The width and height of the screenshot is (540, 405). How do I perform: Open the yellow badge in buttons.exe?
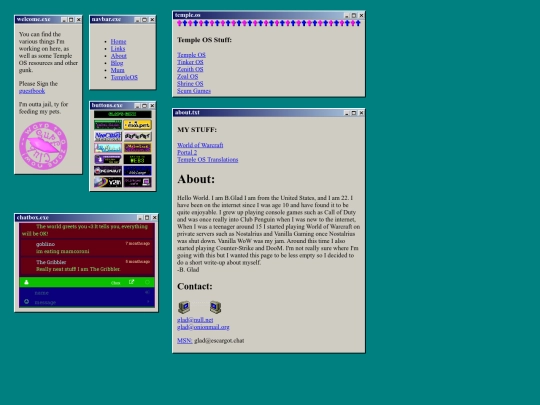click(137, 125)
